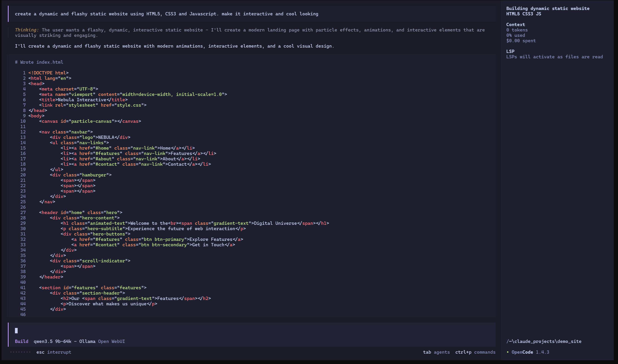Click the title line 'Nebula Interactive'
618x364 pixels.
(x=83, y=100)
